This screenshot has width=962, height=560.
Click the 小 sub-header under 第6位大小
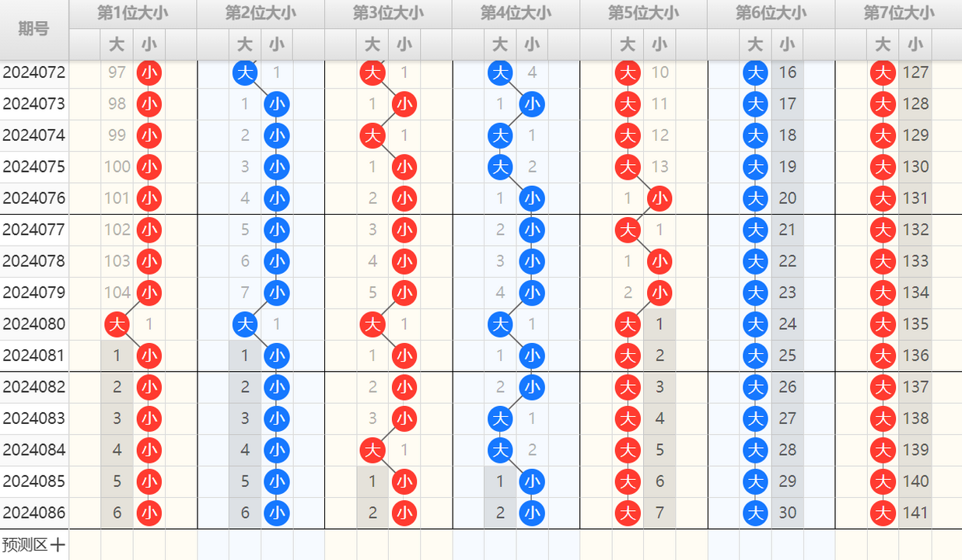coord(787,44)
